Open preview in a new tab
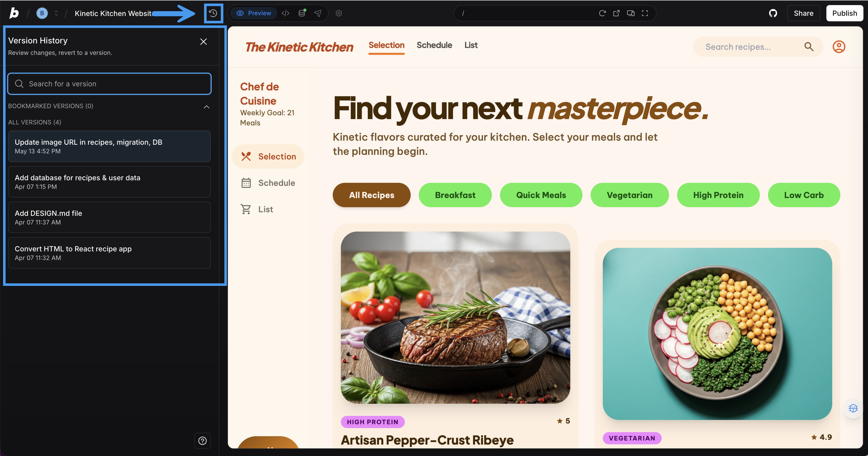The height and width of the screenshot is (456, 868). tap(617, 13)
